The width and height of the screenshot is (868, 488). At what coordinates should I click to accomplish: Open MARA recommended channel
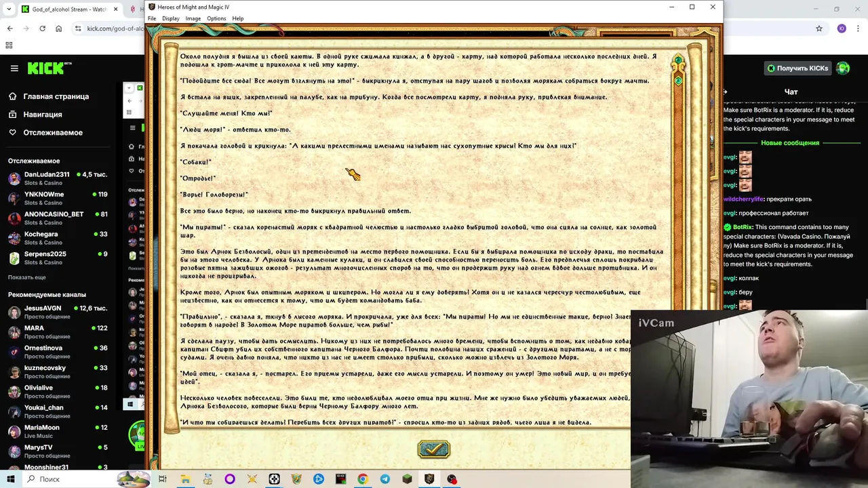[x=58, y=331]
